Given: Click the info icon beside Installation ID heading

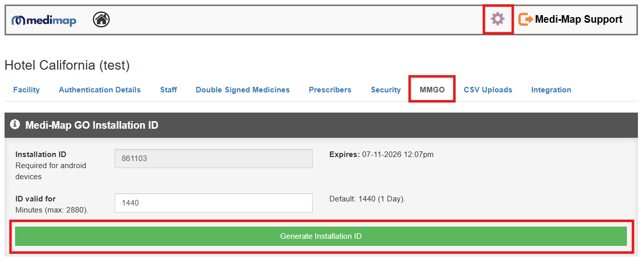Looking at the screenshot, I should (15, 124).
